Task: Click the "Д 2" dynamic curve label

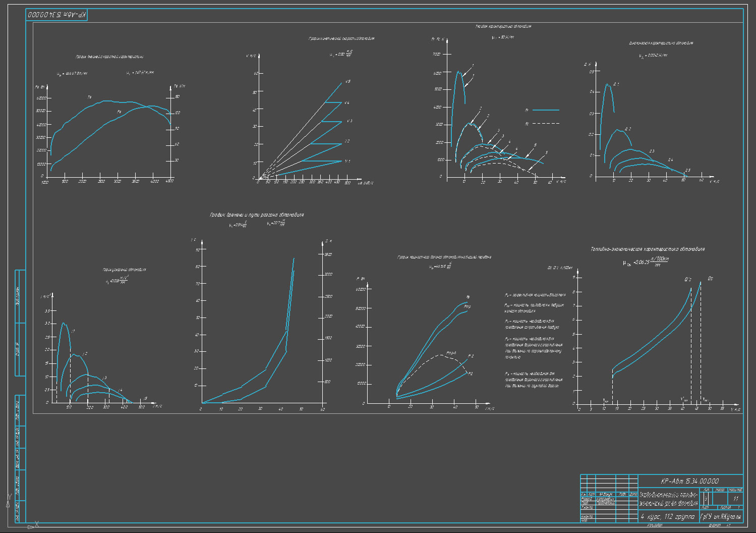Action: 627,129
